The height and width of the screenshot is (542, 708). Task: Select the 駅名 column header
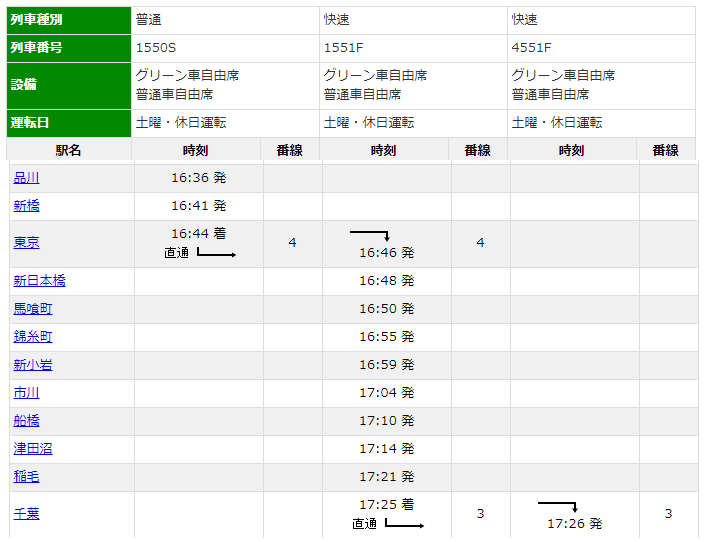pos(69,150)
